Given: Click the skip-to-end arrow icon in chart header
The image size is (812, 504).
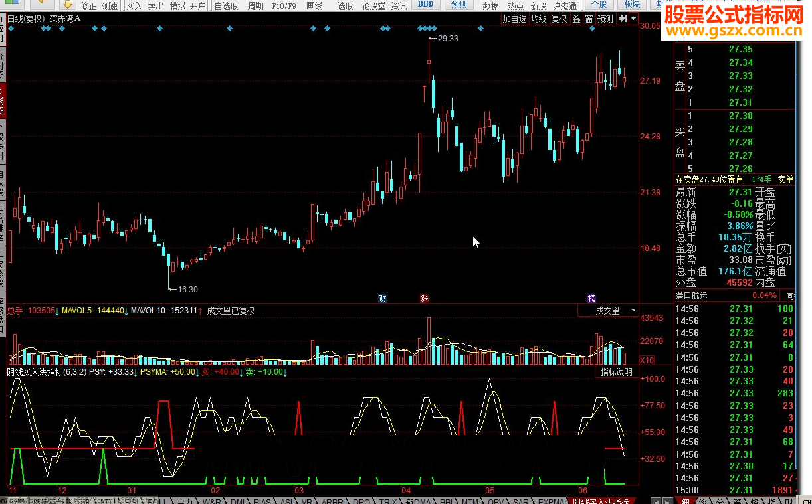Looking at the screenshot, I should 622,19.
